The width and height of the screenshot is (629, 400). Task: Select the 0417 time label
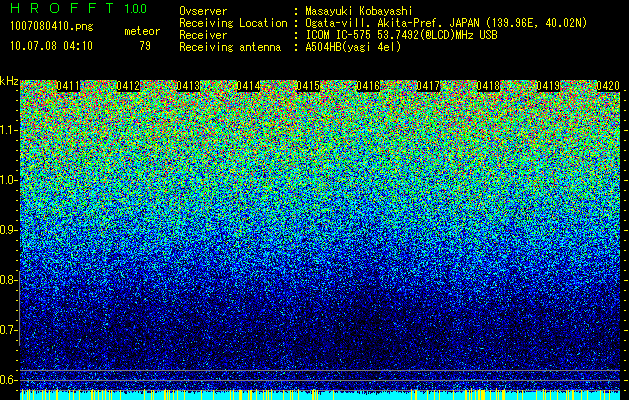click(428, 86)
